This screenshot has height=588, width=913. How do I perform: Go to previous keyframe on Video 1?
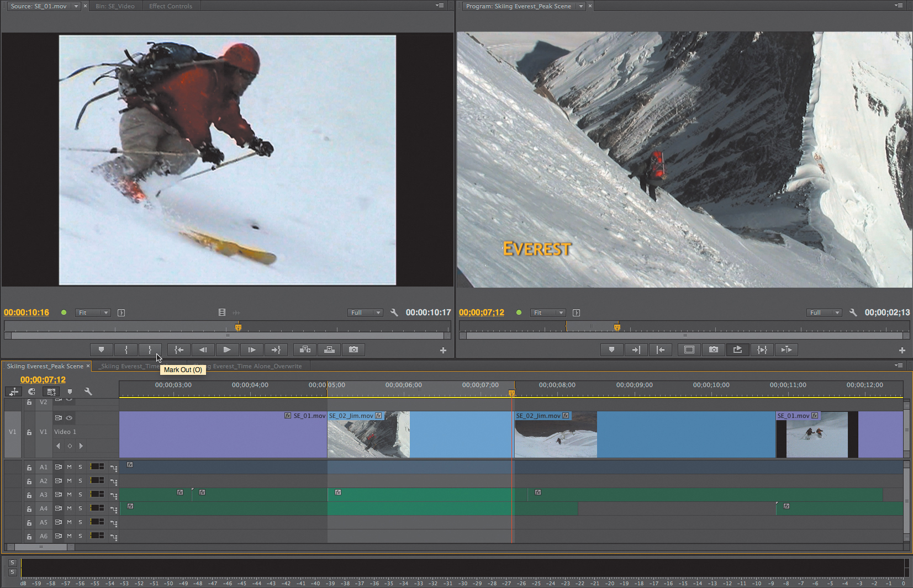point(58,446)
